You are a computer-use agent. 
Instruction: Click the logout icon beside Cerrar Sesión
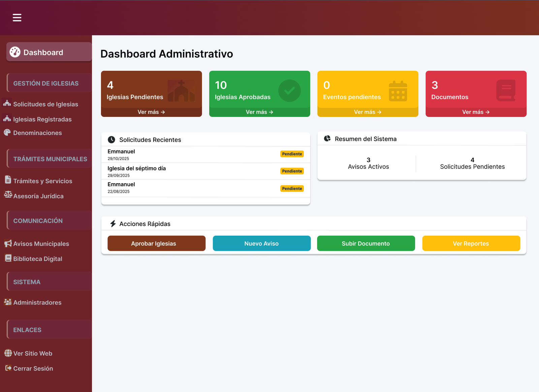(8, 368)
